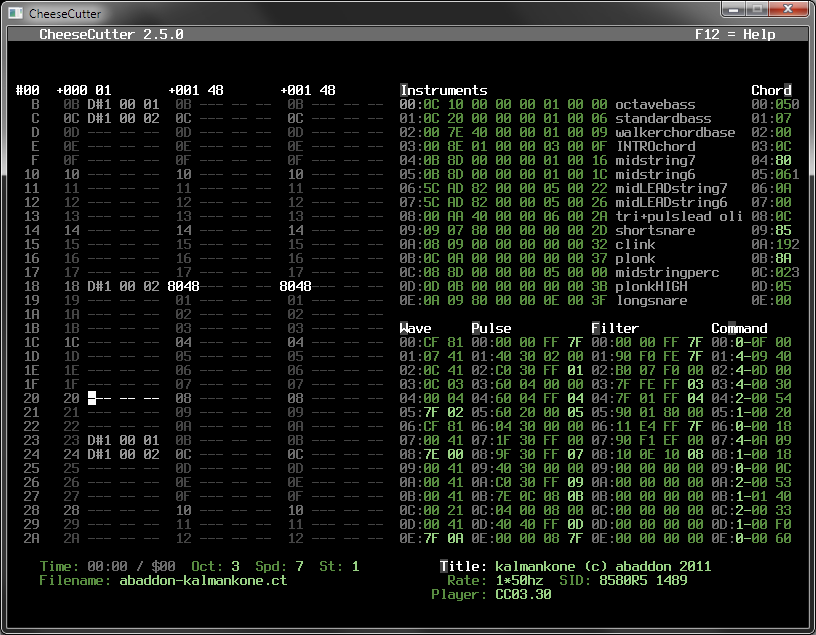Minimize the CheeseCutter window
The width and height of the screenshot is (816, 635).
point(733,9)
